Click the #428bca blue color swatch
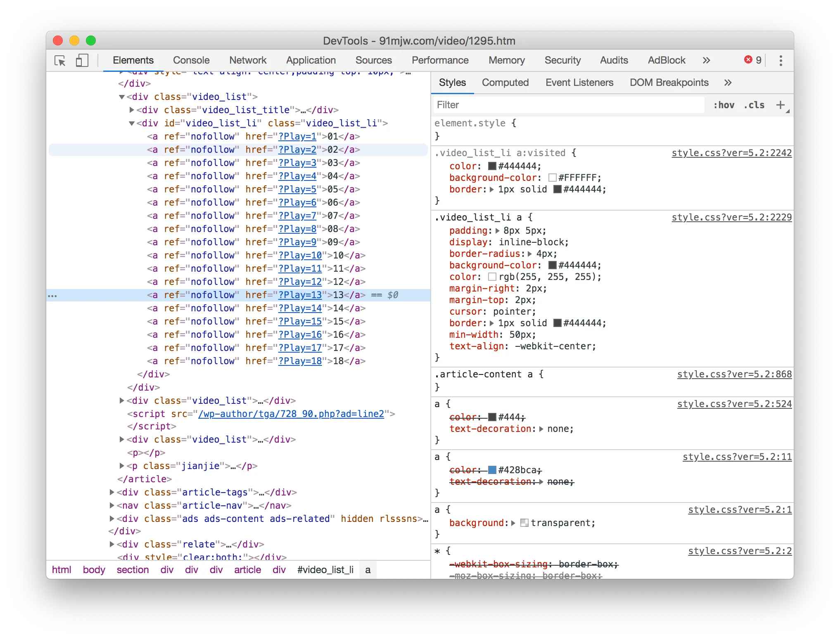 click(x=492, y=470)
